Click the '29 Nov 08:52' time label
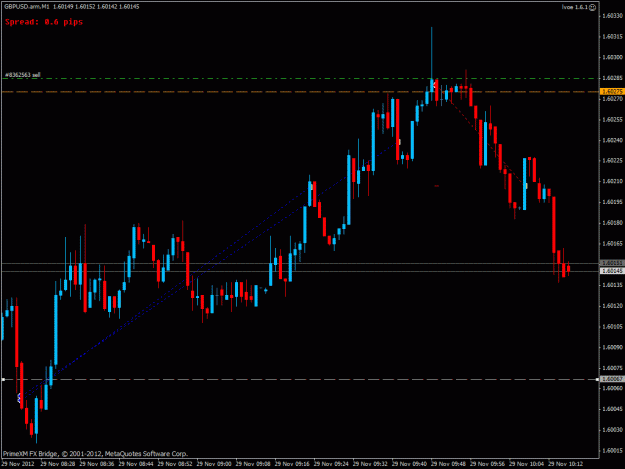Viewport: 625px width, 469px height. coord(175,464)
